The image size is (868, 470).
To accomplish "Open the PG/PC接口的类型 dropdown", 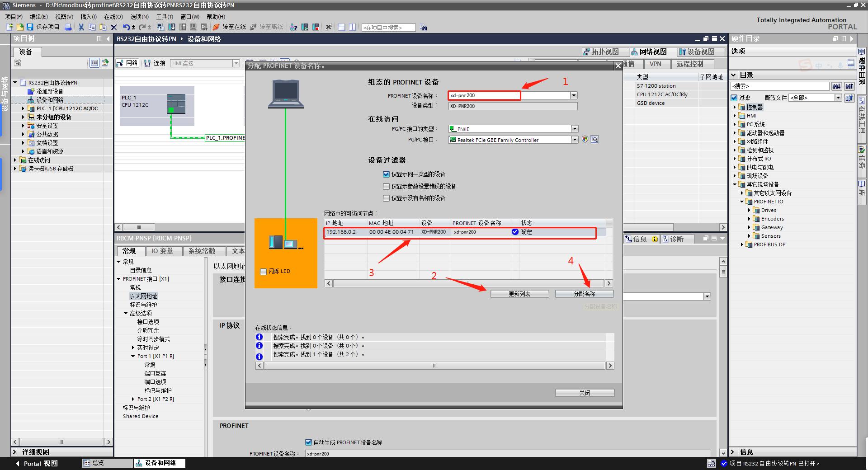I will (575, 129).
